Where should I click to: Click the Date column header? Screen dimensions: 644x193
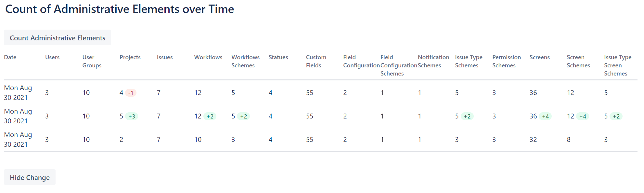click(10, 57)
